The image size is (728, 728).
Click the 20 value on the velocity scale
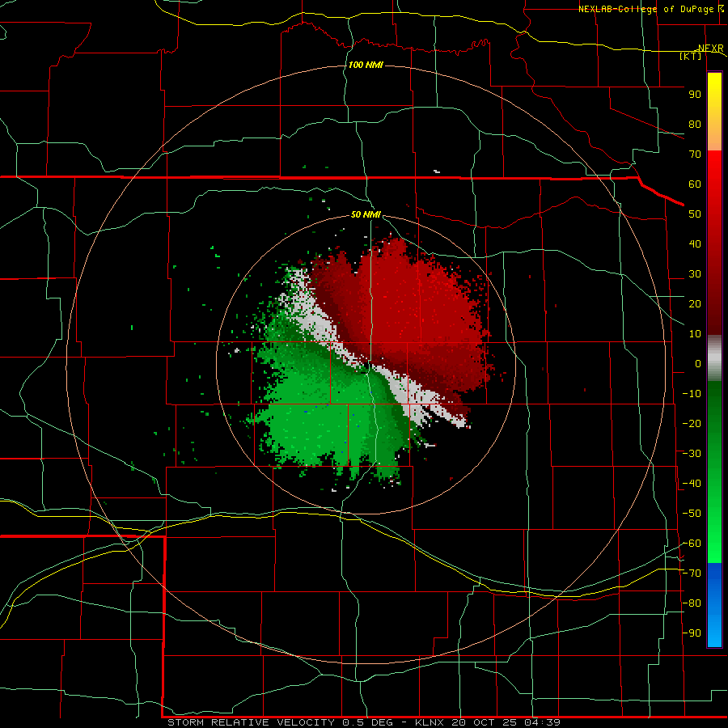(x=695, y=304)
